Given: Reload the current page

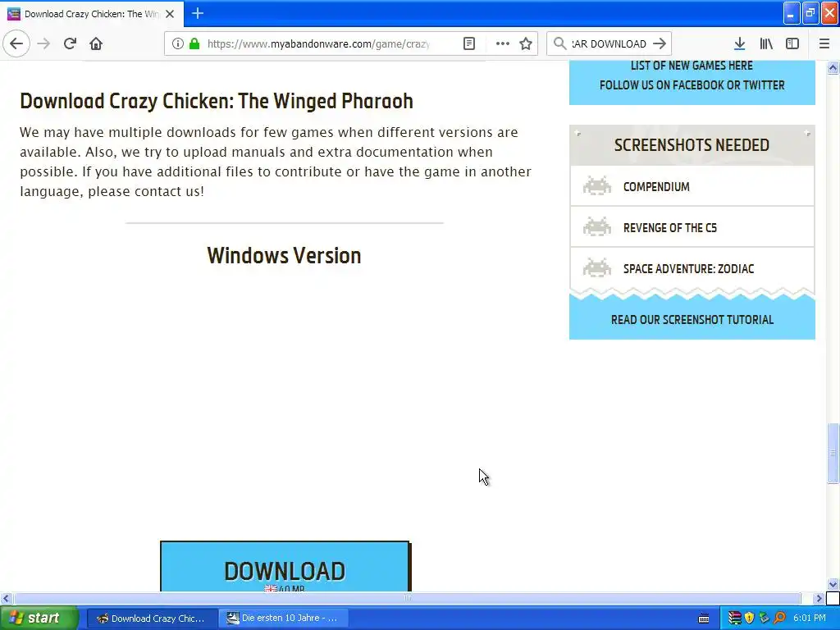Looking at the screenshot, I should [70, 43].
